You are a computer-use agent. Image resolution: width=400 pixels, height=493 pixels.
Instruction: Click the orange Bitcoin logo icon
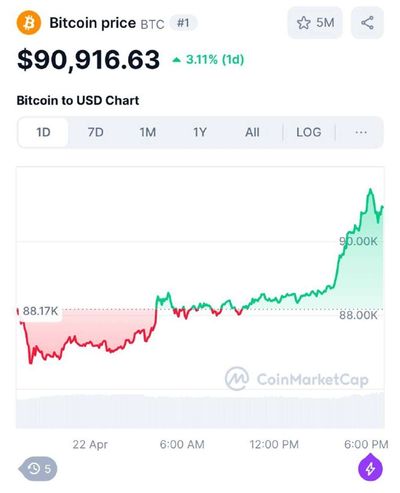29,23
